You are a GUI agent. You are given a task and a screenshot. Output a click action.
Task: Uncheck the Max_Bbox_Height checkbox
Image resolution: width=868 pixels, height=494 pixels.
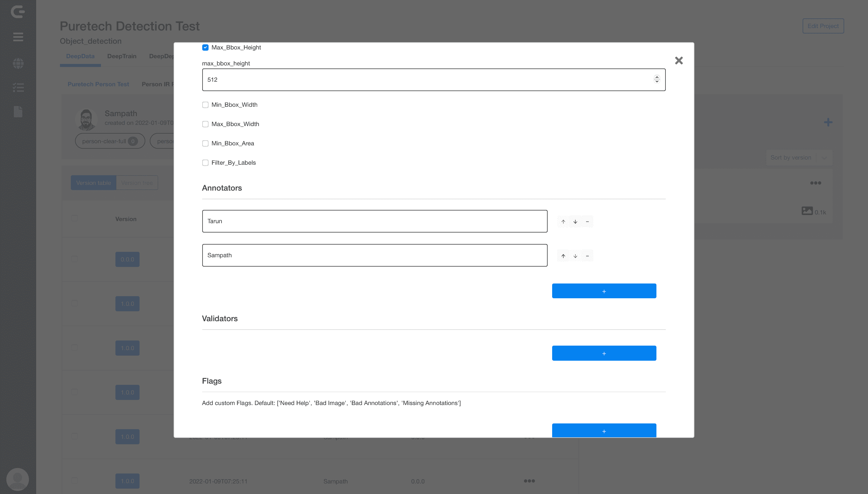coord(205,48)
